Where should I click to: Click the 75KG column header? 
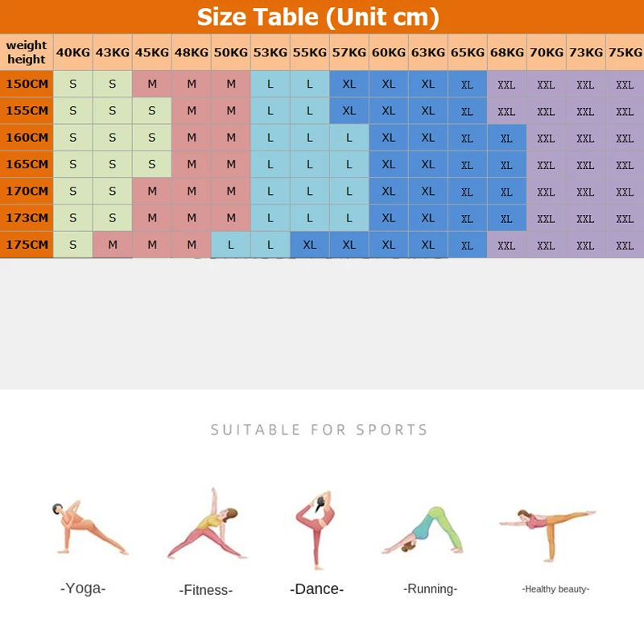point(625,52)
